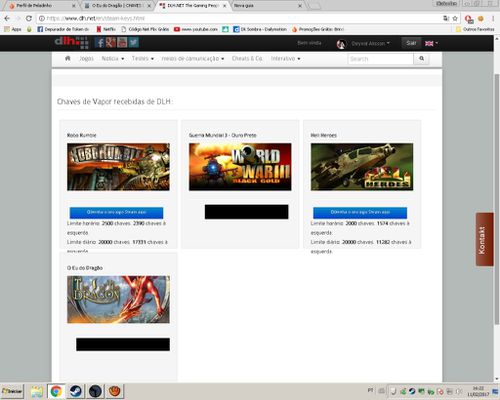This screenshot has width=500, height=400.
Task: Bookmark this page with the star icon
Action: tap(455, 19)
